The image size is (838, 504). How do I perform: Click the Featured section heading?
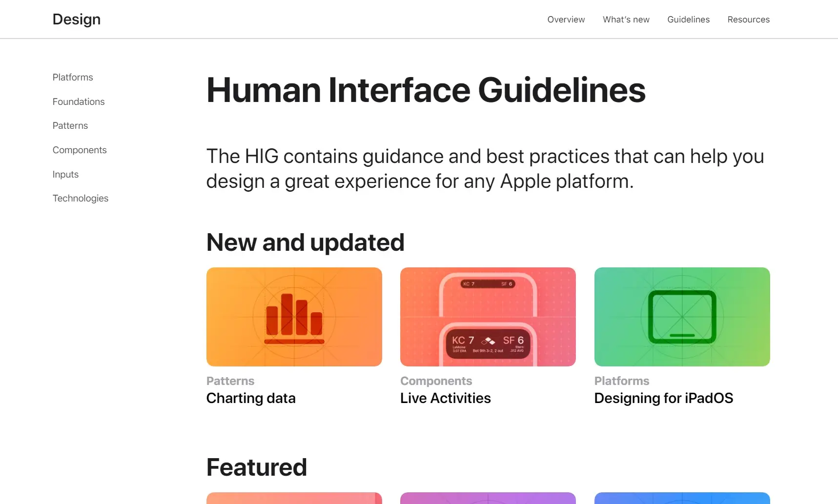pos(257,467)
